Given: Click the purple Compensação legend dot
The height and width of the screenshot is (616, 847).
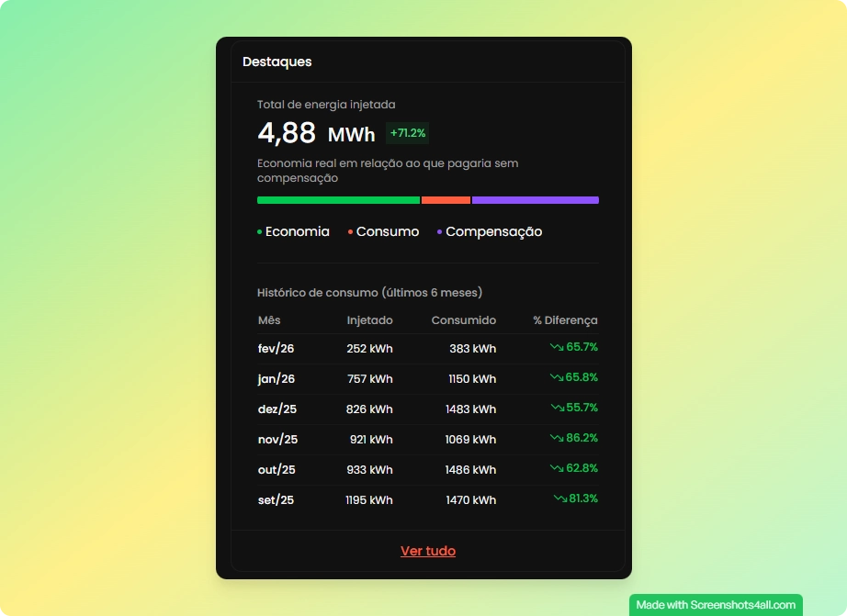Looking at the screenshot, I should (440, 232).
